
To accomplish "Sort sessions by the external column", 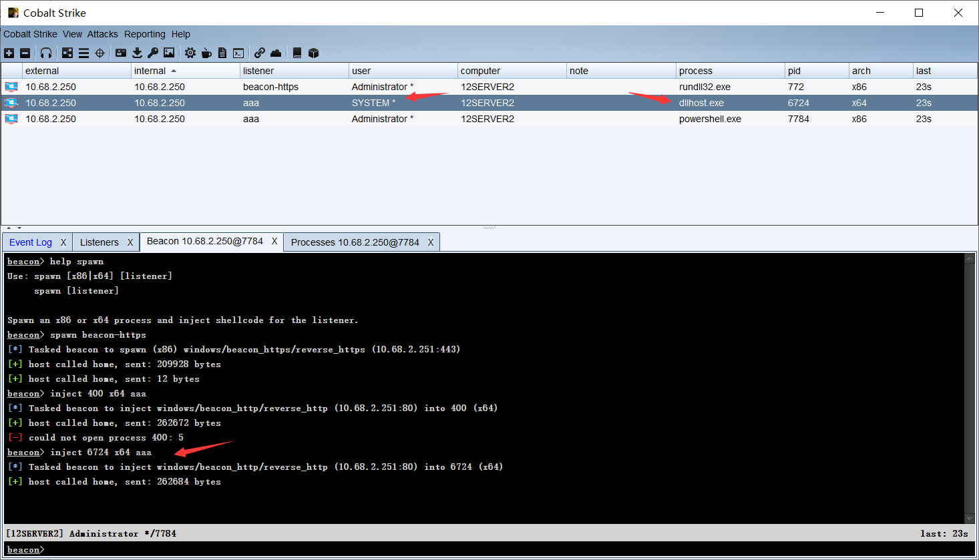I will point(77,71).
